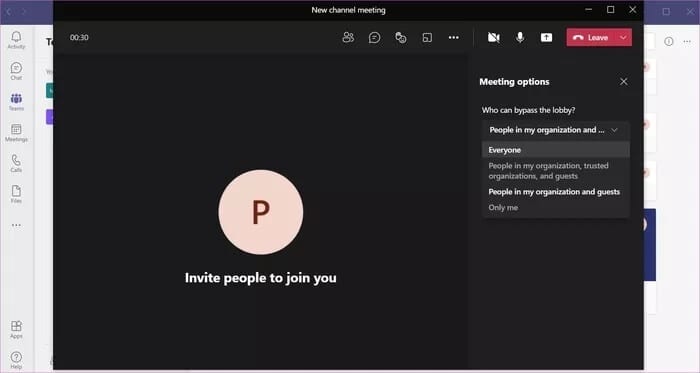
Task: Select Everyone in lobby options
Action: [x=555, y=150]
